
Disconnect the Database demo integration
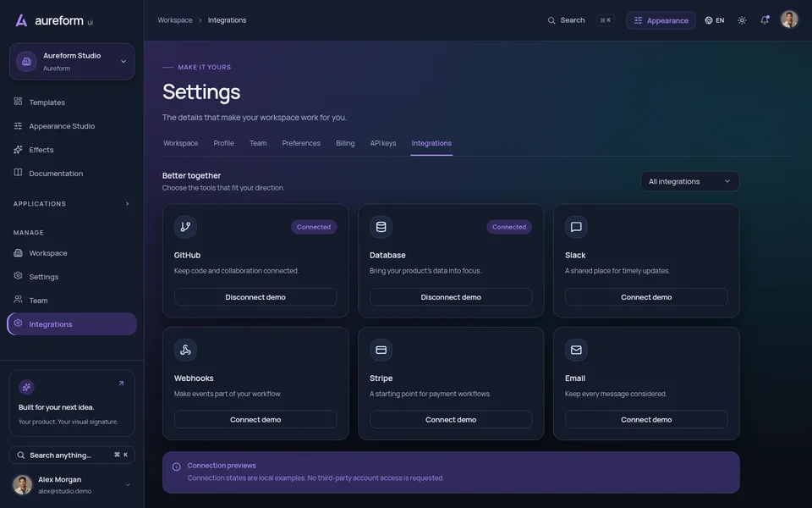tap(451, 297)
